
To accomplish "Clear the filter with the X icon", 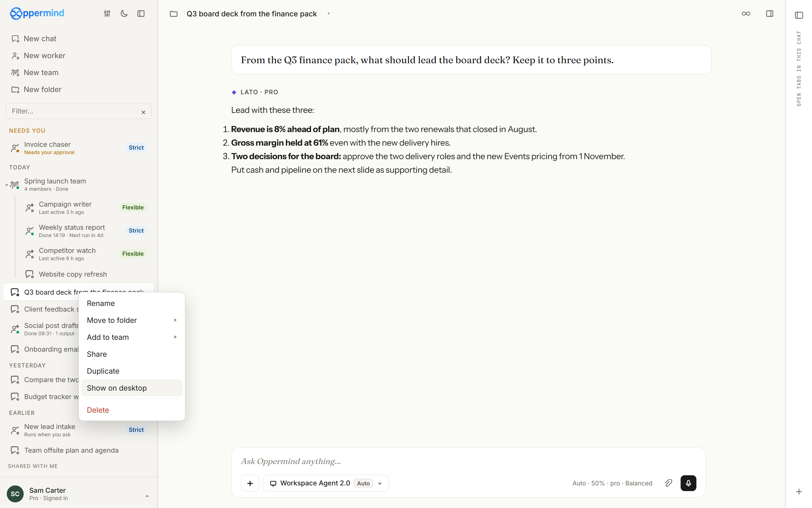I will point(143,112).
